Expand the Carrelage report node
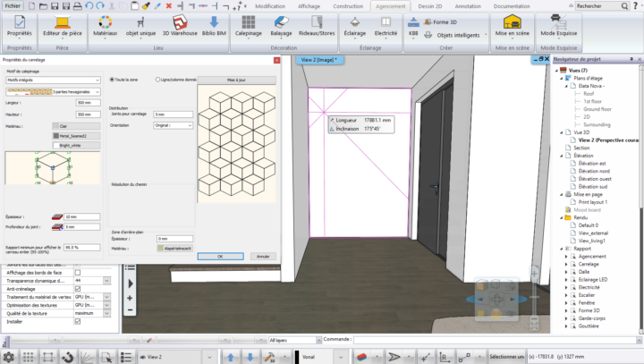This screenshot has height=364, width=644. click(x=566, y=264)
